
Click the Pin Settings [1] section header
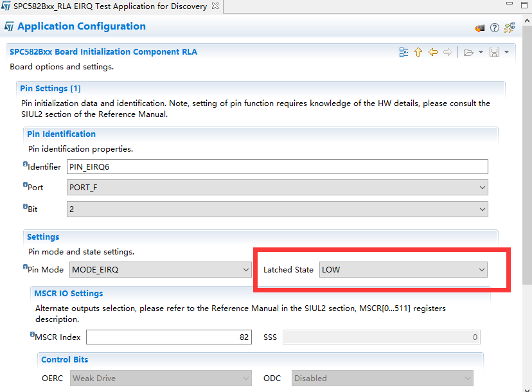50,88
